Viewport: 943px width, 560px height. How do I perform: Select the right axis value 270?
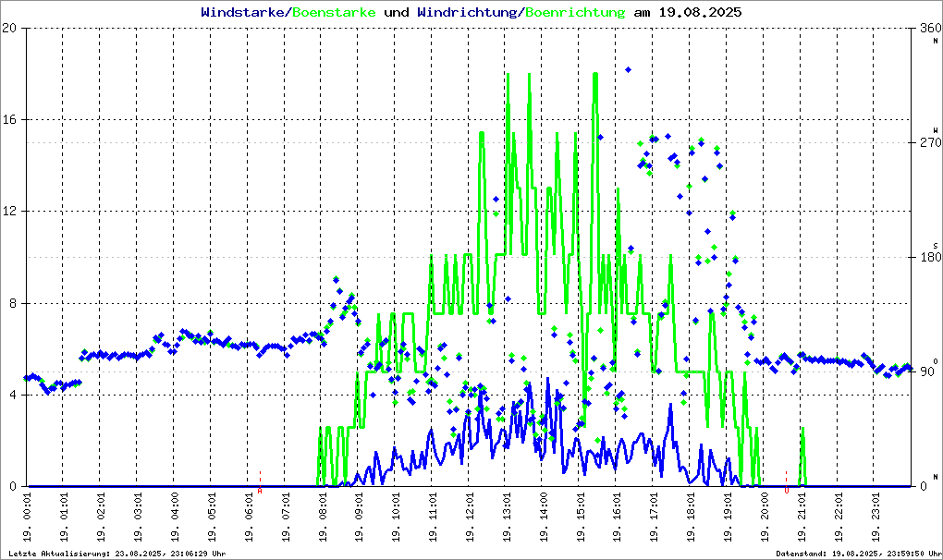930,142
